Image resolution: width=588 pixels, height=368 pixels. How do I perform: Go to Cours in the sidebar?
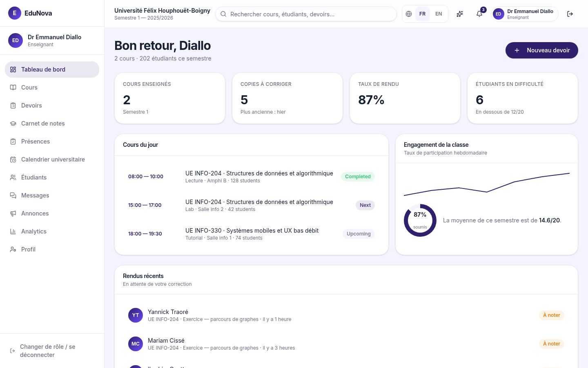tap(52, 88)
